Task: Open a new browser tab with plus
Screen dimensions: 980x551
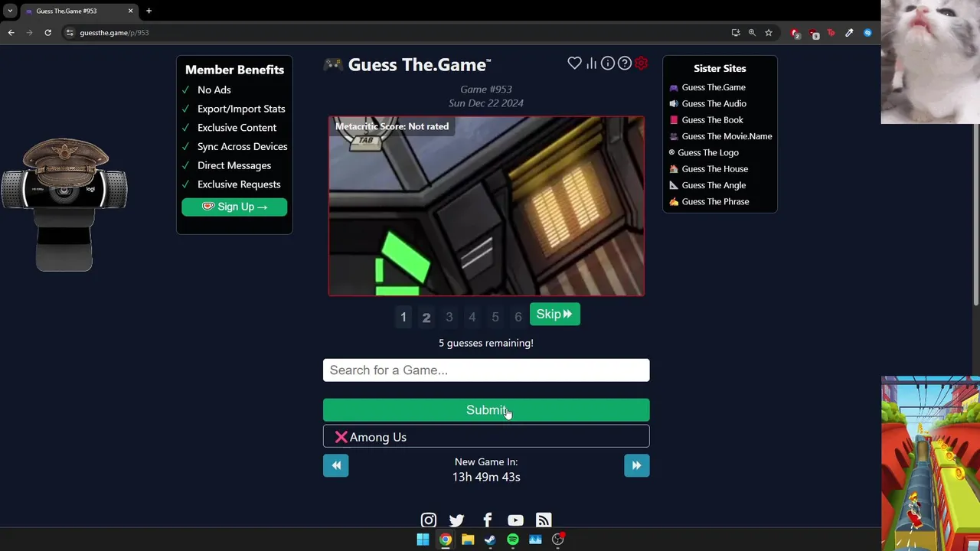Action: (x=149, y=11)
